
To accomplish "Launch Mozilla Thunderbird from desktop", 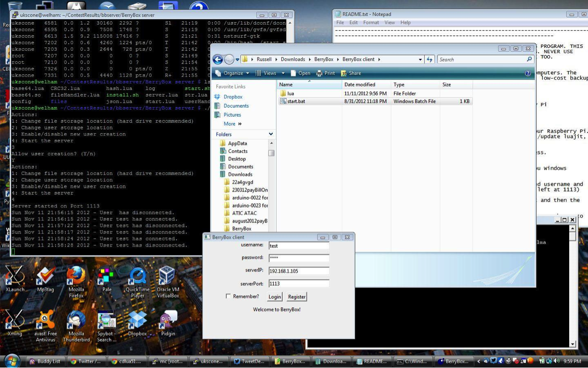I will pyautogui.click(x=76, y=321).
